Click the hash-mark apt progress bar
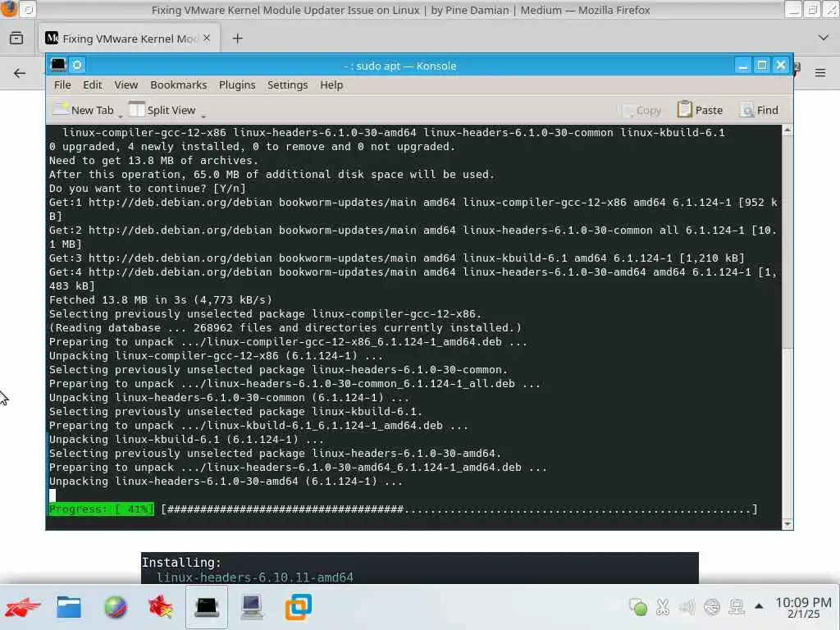The image size is (840, 630). (x=459, y=509)
